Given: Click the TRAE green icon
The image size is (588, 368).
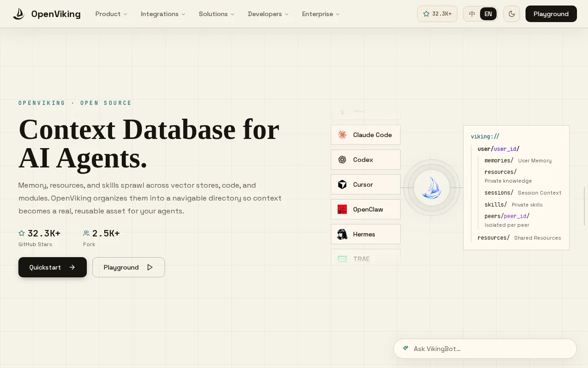Looking at the screenshot, I should point(342,259).
